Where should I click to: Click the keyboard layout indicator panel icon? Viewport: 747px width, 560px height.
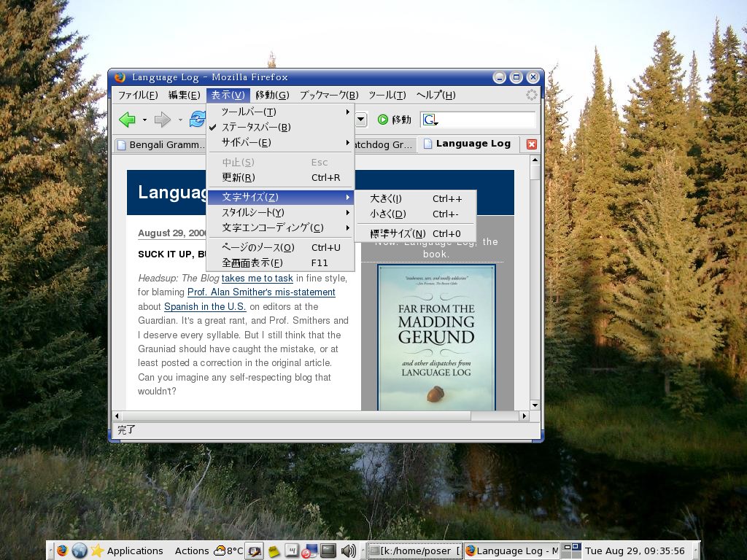point(291,551)
